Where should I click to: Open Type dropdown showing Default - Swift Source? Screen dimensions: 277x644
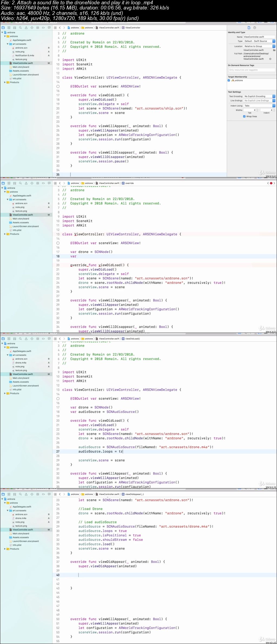(x=259, y=41)
